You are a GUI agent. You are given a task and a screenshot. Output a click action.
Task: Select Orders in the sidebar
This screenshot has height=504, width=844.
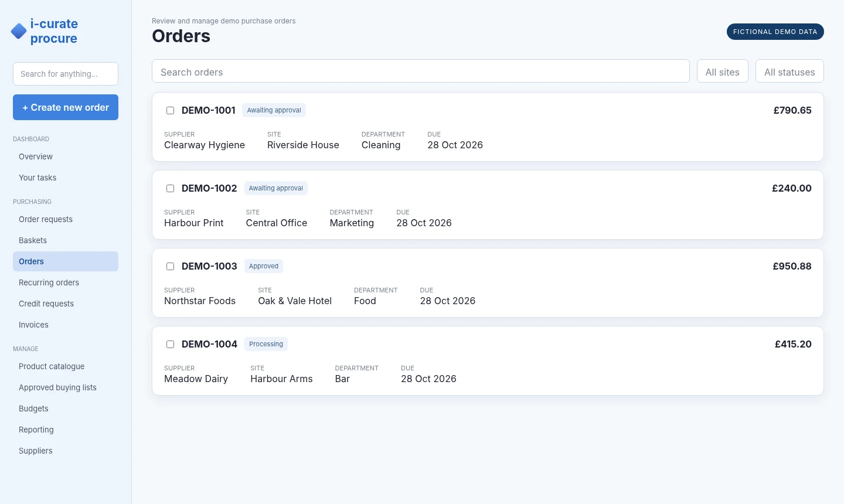66,261
